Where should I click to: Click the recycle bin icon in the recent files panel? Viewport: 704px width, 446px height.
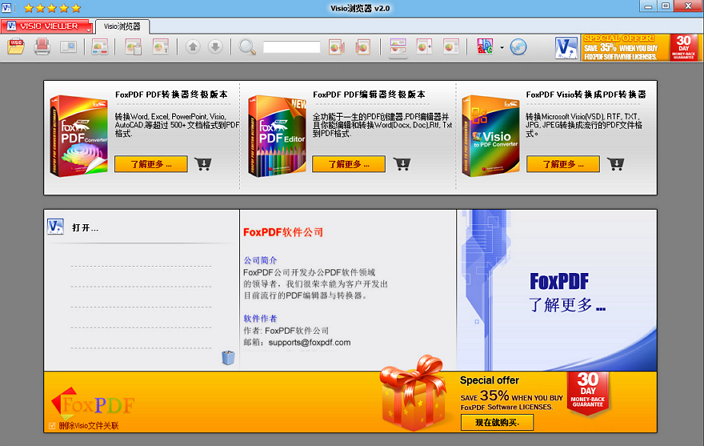click(x=228, y=358)
